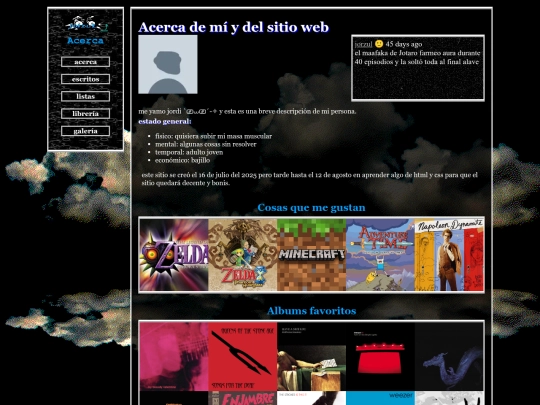540x405 pixels.
Task: Click the 'Albums favoritos' heading
Action: 311,311
